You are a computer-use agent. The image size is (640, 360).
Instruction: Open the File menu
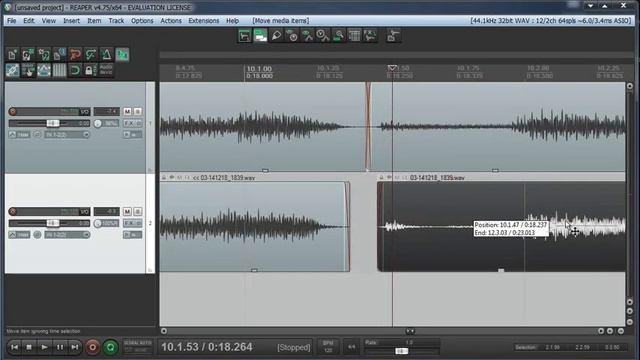[x=11, y=20]
